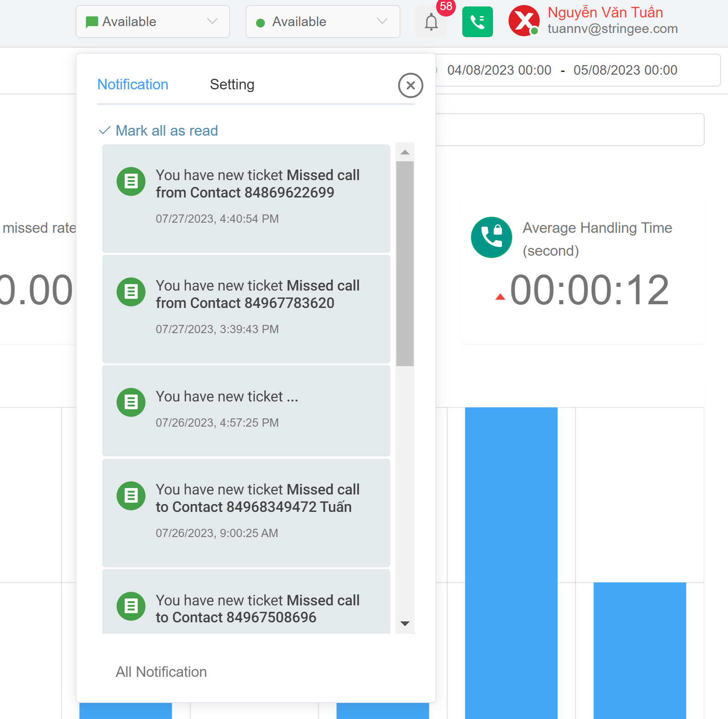Open the All Notification link

click(161, 672)
